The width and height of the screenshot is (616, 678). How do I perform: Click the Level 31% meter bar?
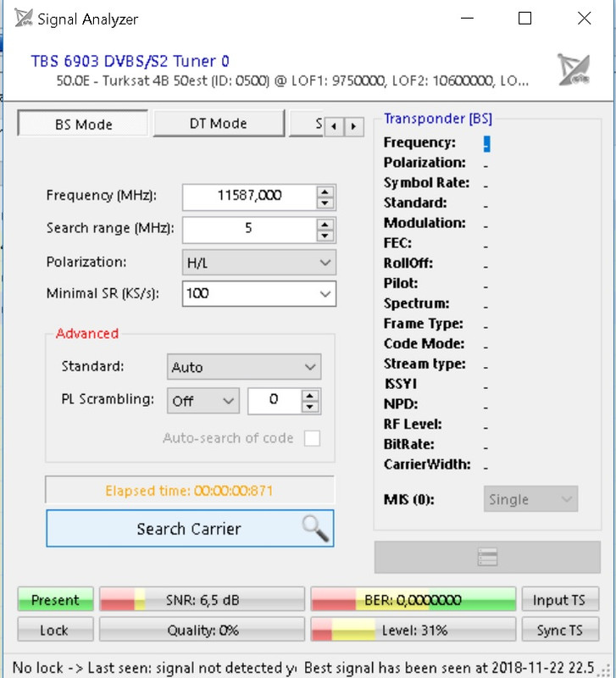coord(413,630)
